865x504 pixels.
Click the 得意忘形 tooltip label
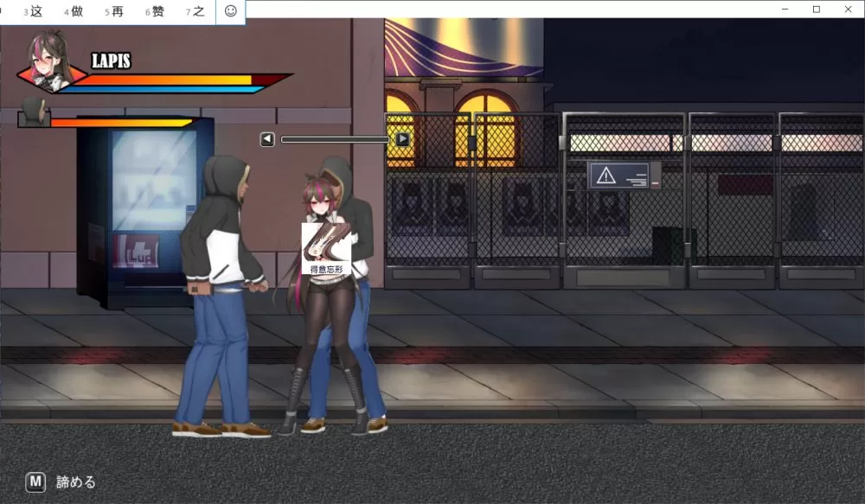(x=326, y=269)
